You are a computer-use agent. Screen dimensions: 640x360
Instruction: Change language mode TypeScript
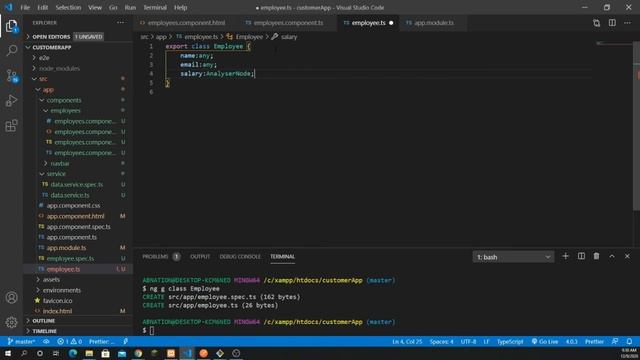click(x=510, y=342)
